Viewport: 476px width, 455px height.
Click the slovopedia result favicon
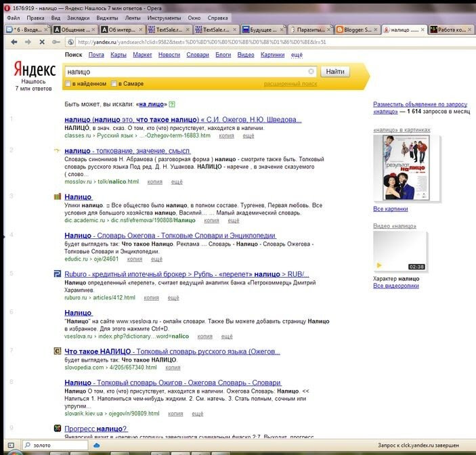pos(58,351)
